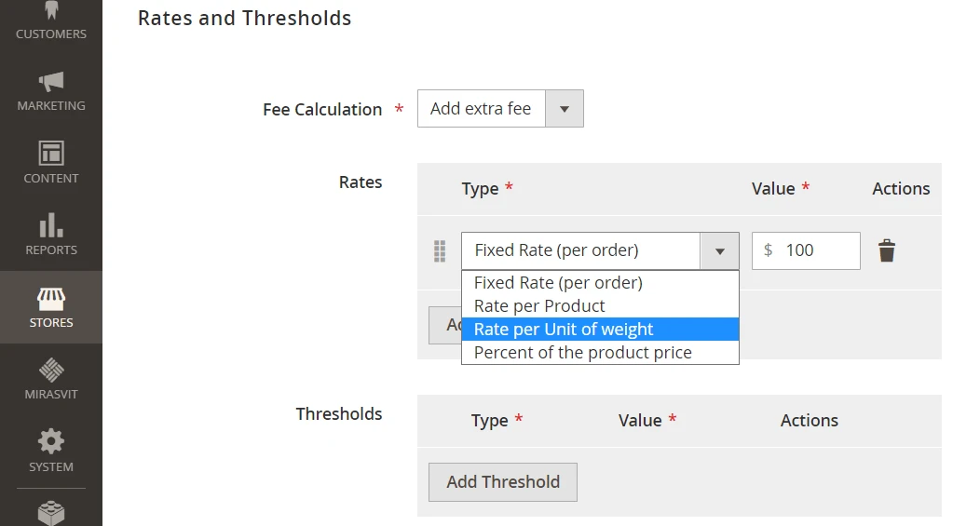Open the System gear icon
The width and height of the screenshot is (980, 526).
pyautogui.click(x=51, y=442)
